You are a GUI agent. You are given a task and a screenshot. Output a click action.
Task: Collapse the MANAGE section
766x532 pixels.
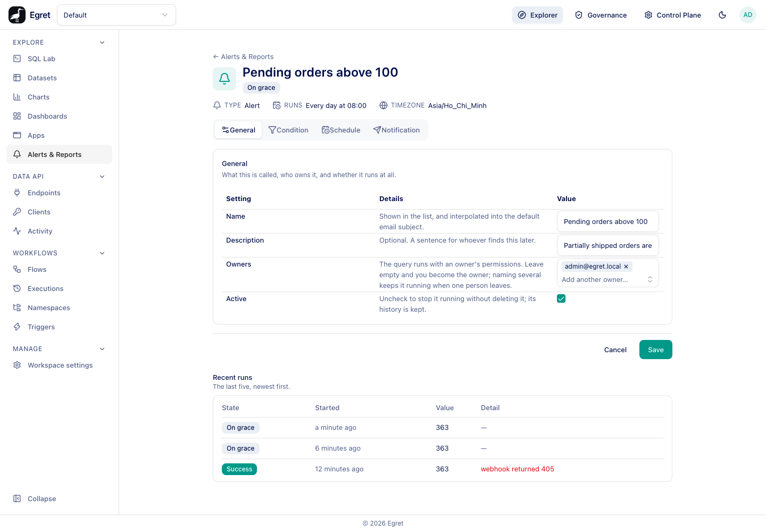(x=102, y=349)
